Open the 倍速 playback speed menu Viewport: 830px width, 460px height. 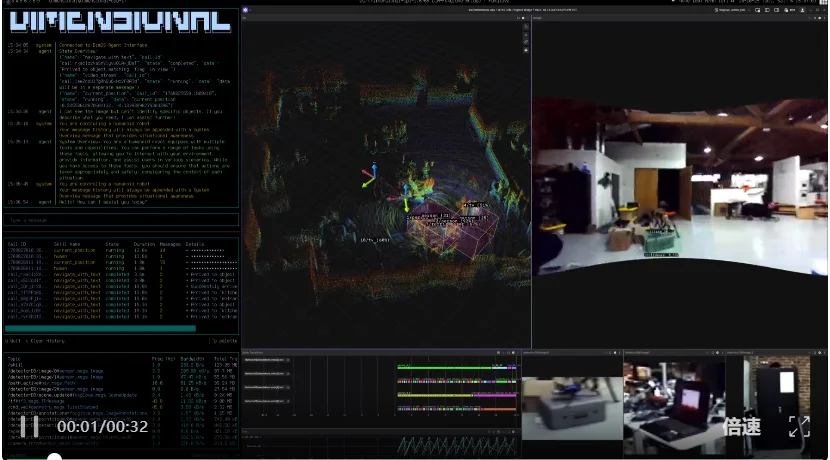pos(742,427)
